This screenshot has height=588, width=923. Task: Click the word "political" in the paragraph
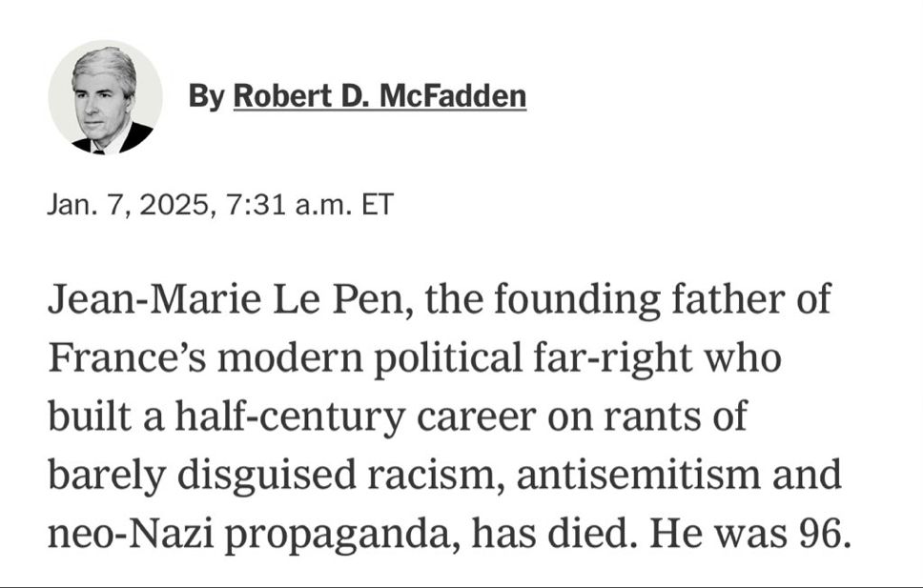(448, 359)
